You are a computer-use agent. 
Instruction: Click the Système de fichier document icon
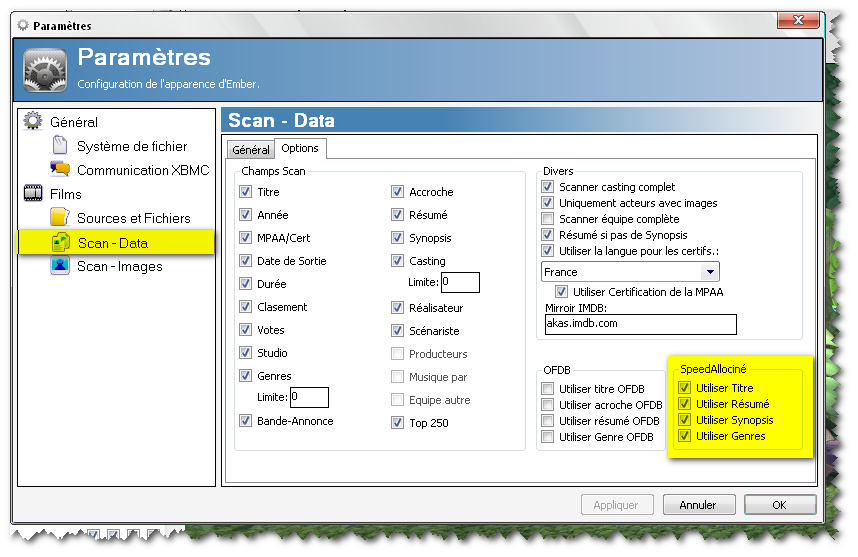(60, 146)
